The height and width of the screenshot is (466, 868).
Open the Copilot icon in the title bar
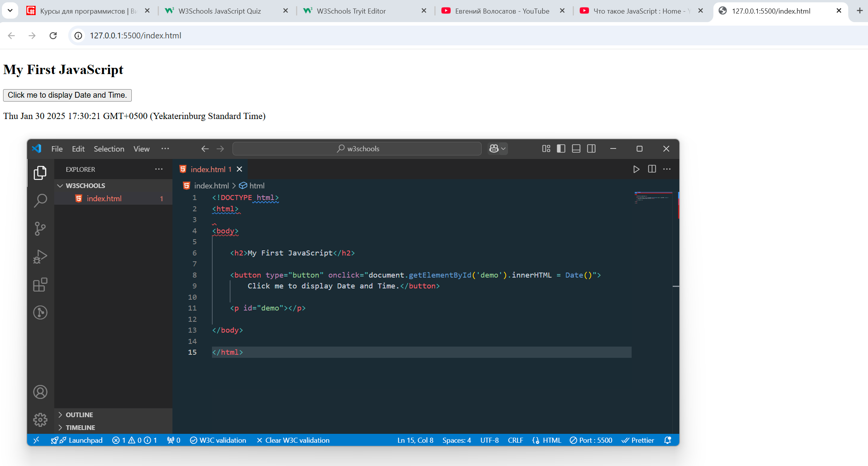tap(494, 148)
